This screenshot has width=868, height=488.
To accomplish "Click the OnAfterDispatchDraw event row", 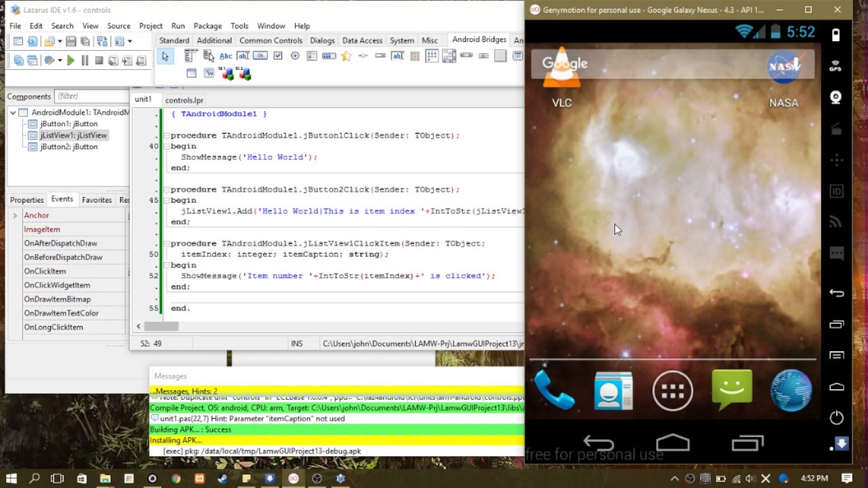I will coord(68,243).
